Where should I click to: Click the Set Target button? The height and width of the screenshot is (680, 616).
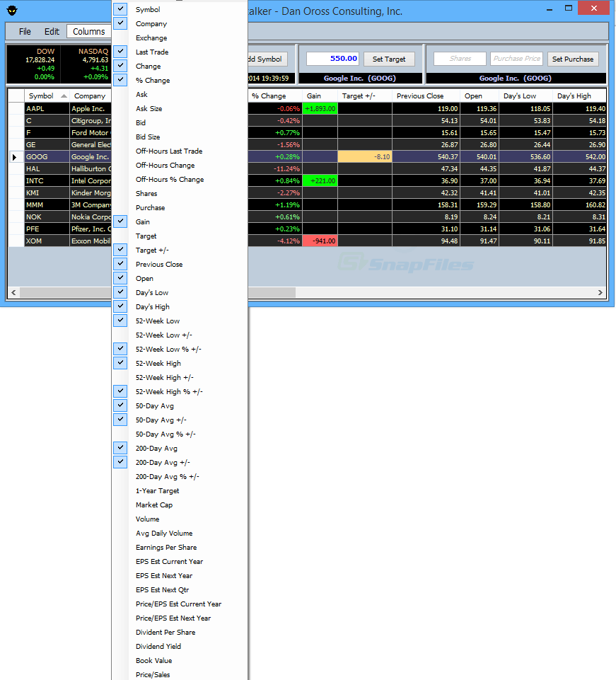coord(388,58)
